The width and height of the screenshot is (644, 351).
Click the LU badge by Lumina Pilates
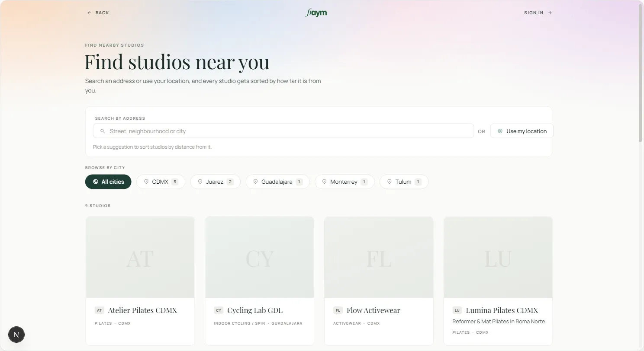click(x=457, y=310)
